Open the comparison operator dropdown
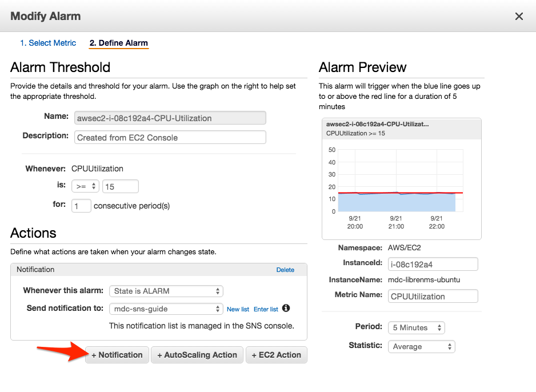Image resolution: width=536 pixels, height=392 pixels. pos(85,186)
